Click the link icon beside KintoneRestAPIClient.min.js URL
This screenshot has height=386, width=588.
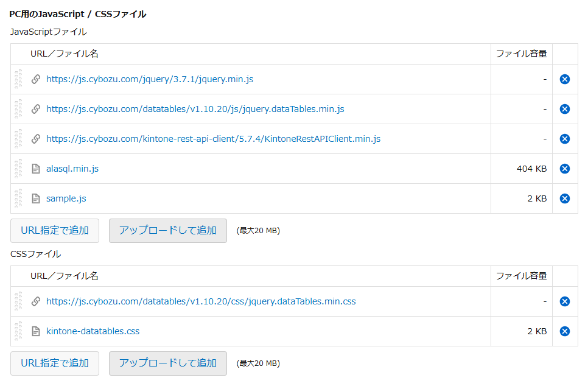click(35, 139)
